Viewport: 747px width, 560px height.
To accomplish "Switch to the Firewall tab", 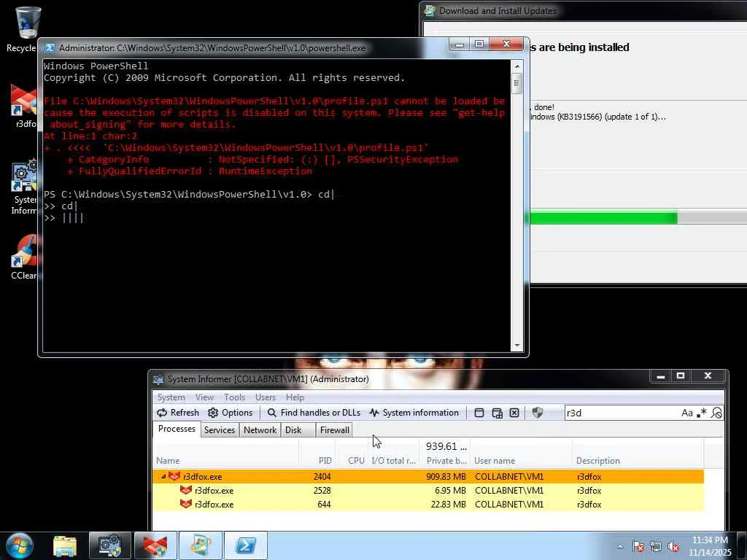I will tap(334, 430).
